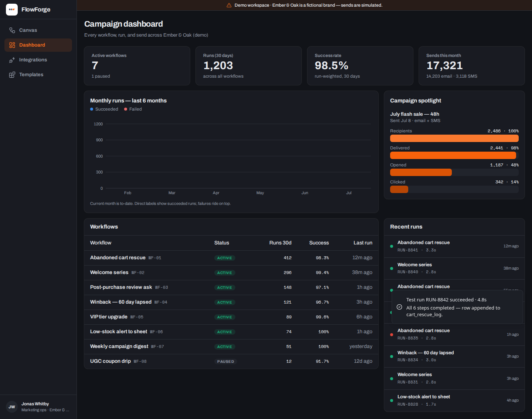Open Weekly campaign digest workflow
The image size is (532, 419).
click(231, 347)
